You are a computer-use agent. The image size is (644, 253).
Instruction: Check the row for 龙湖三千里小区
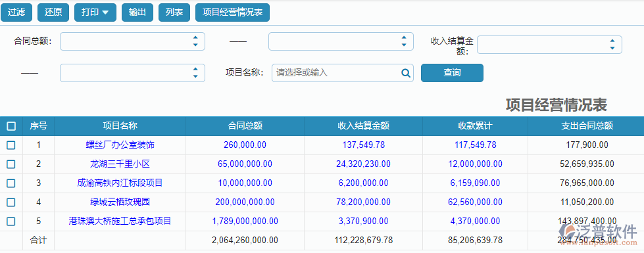(11, 164)
